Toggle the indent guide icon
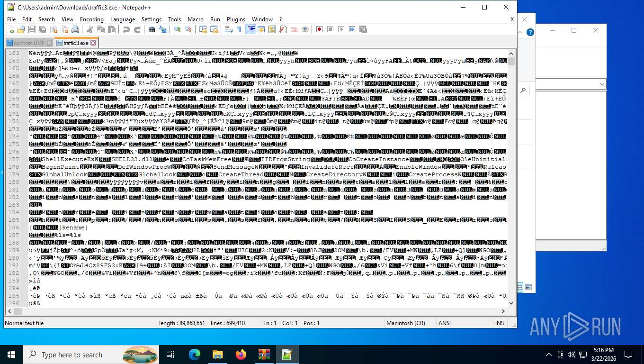 [x=251, y=29]
